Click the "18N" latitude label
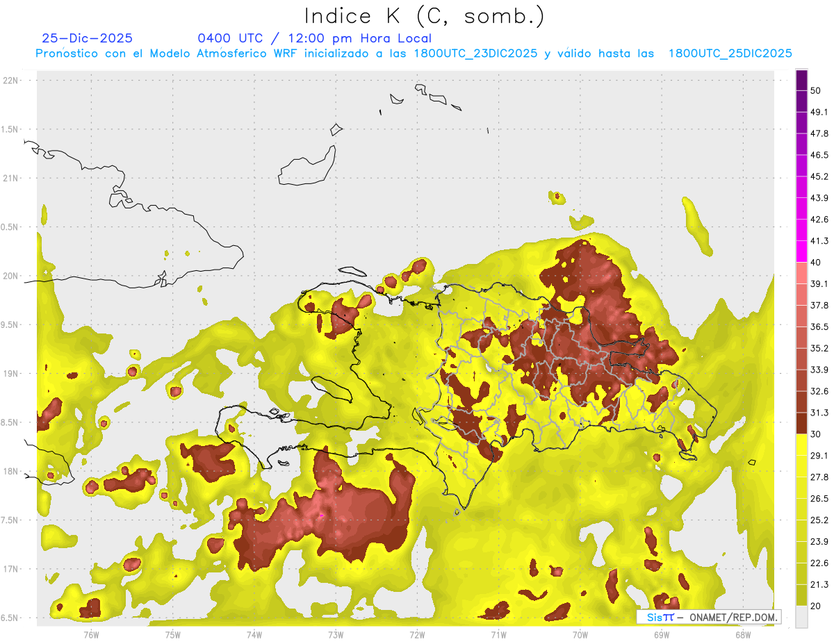Screen dimensions: 834x644 click(10, 471)
